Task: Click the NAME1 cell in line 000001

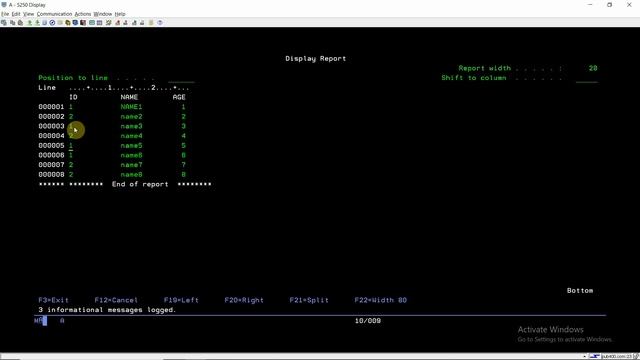Action: (x=131, y=107)
